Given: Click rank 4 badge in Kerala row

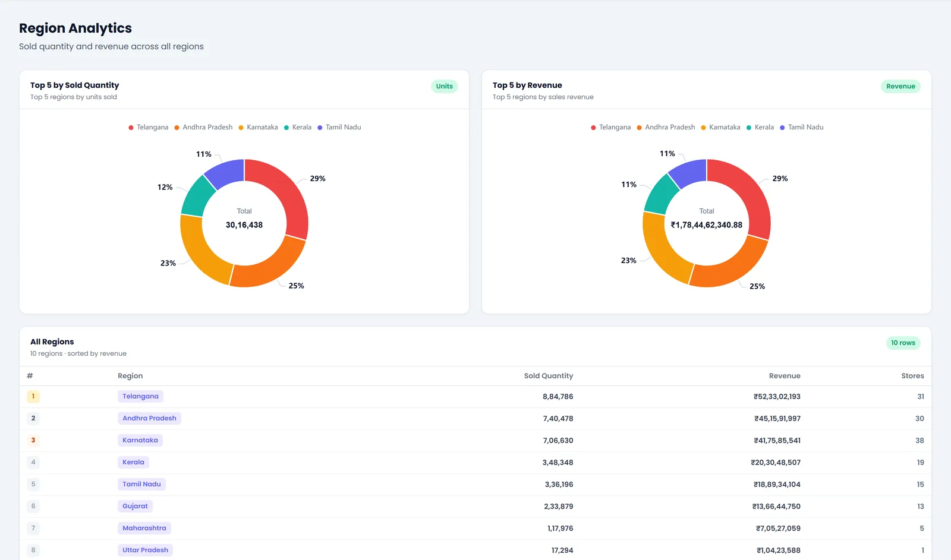Looking at the screenshot, I should [33, 462].
